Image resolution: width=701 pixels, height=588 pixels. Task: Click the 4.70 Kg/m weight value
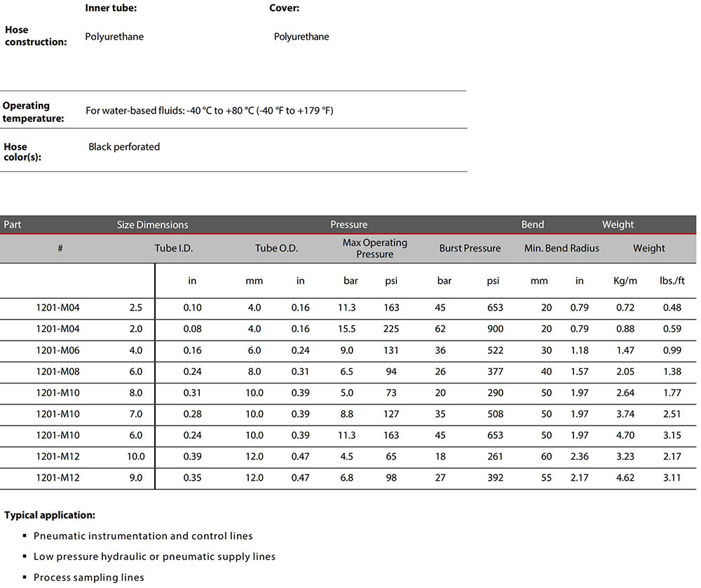[x=625, y=435]
